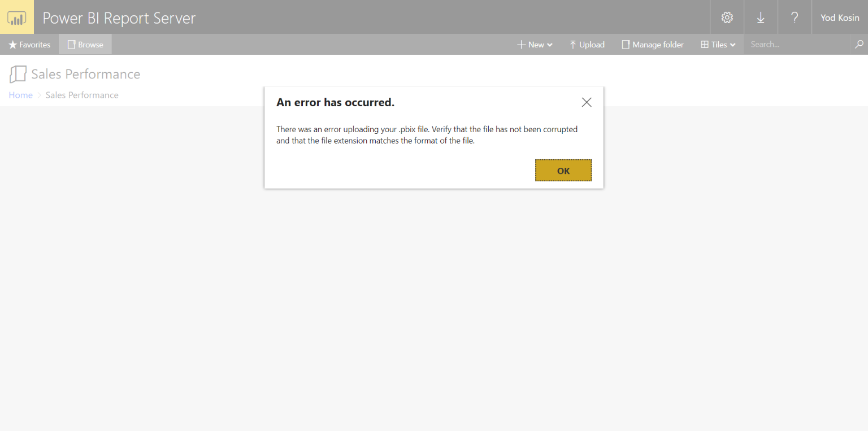This screenshot has height=431, width=868.
Task: Click the Power BI Report Server title
Action: click(119, 18)
